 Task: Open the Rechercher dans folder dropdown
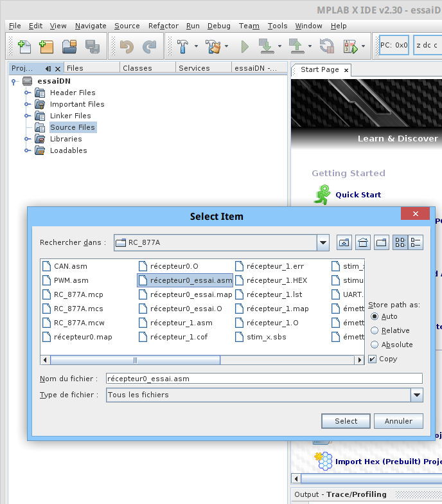[x=323, y=243]
